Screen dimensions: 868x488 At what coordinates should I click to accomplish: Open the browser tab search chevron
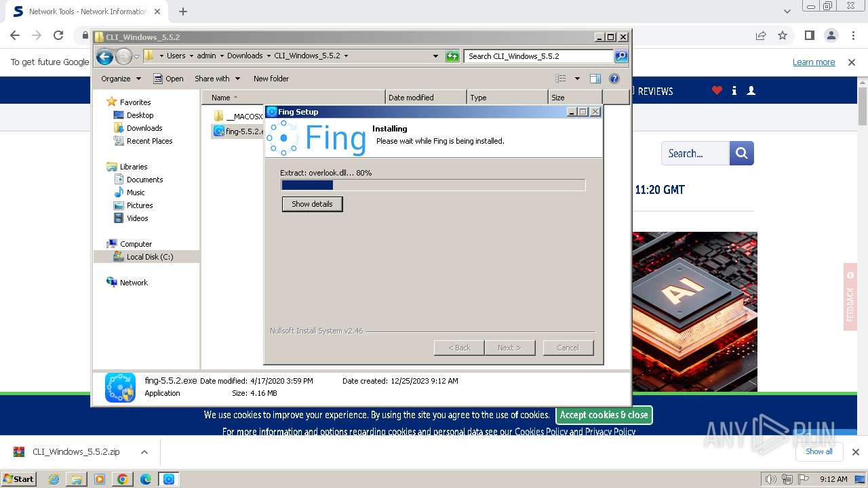click(787, 12)
